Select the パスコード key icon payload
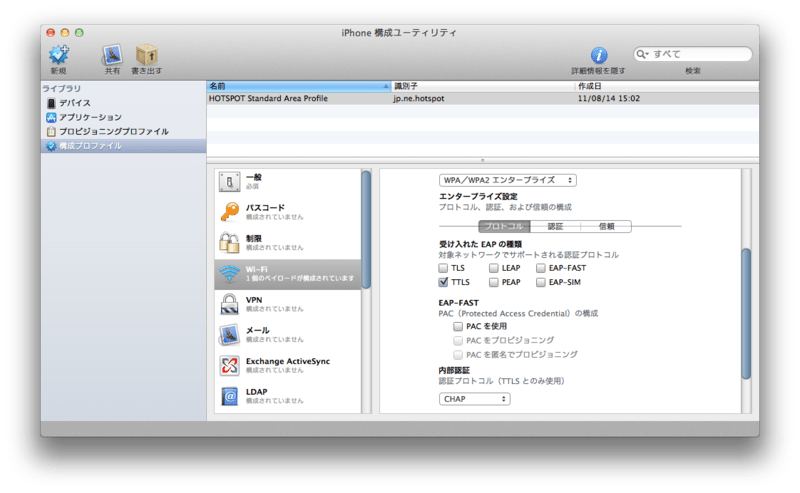Screen dimensions: 800x493 tap(230, 212)
